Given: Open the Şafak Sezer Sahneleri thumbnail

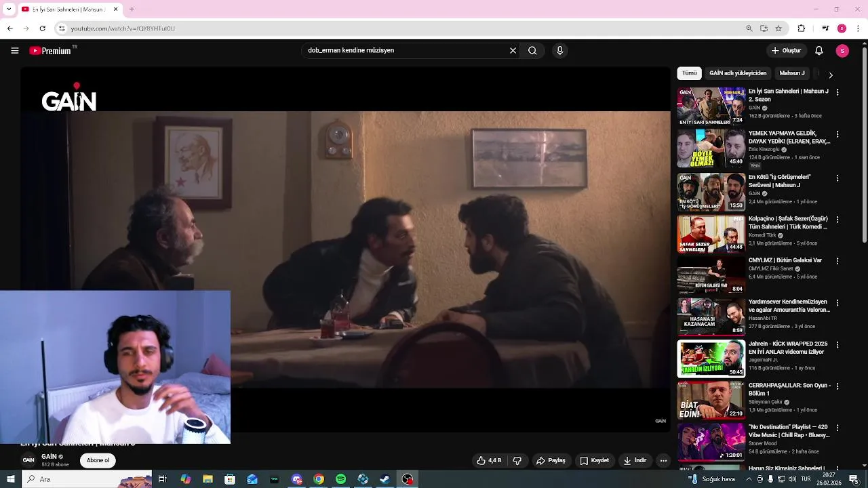Looking at the screenshot, I should click(x=711, y=233).
